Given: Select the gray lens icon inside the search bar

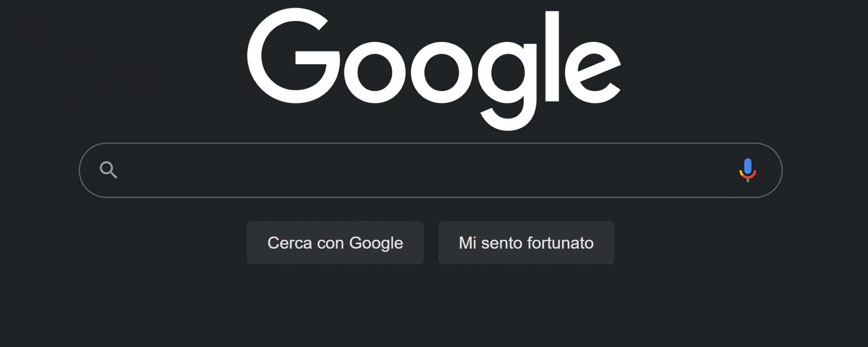Looking at the screenshot, I should (x=108, y=170).
